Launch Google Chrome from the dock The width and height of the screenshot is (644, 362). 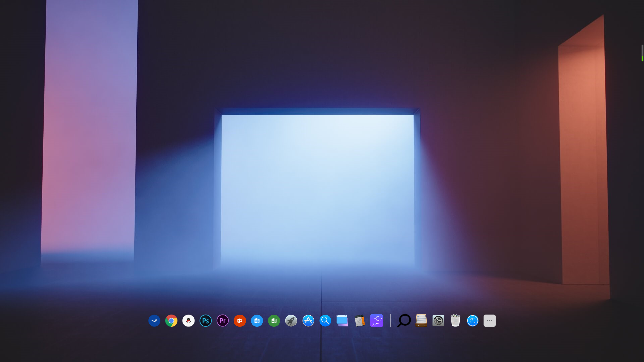coord(171,321)
